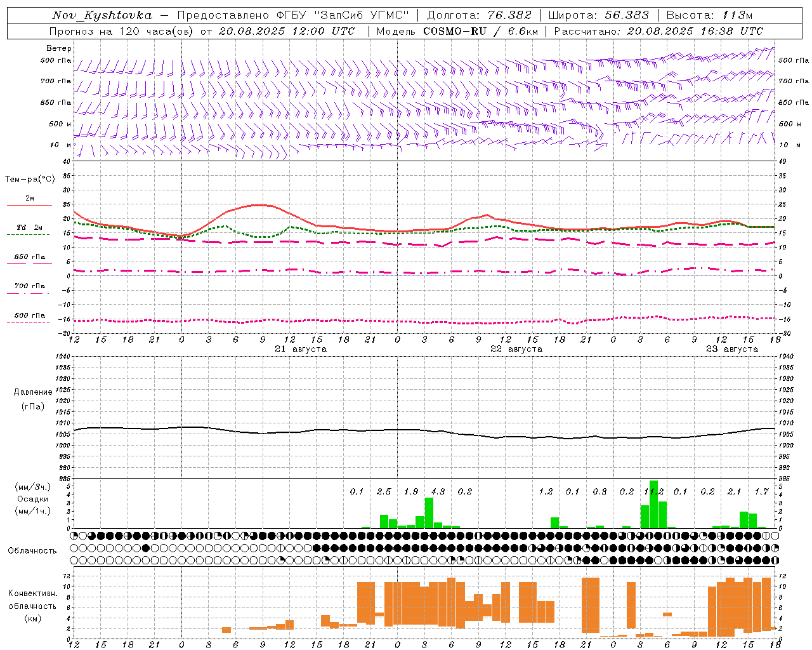
Task: Click the "Ветер" wind section label
Action: click(59, 48)
